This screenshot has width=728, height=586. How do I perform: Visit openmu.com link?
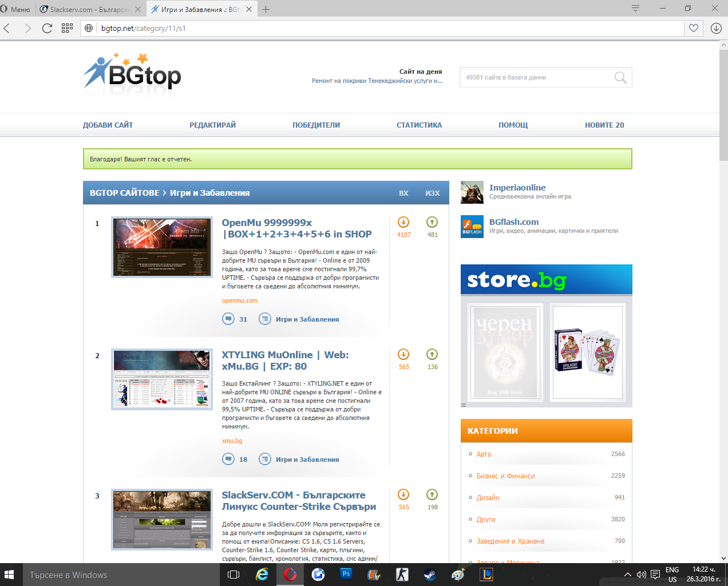coord(240,300)
